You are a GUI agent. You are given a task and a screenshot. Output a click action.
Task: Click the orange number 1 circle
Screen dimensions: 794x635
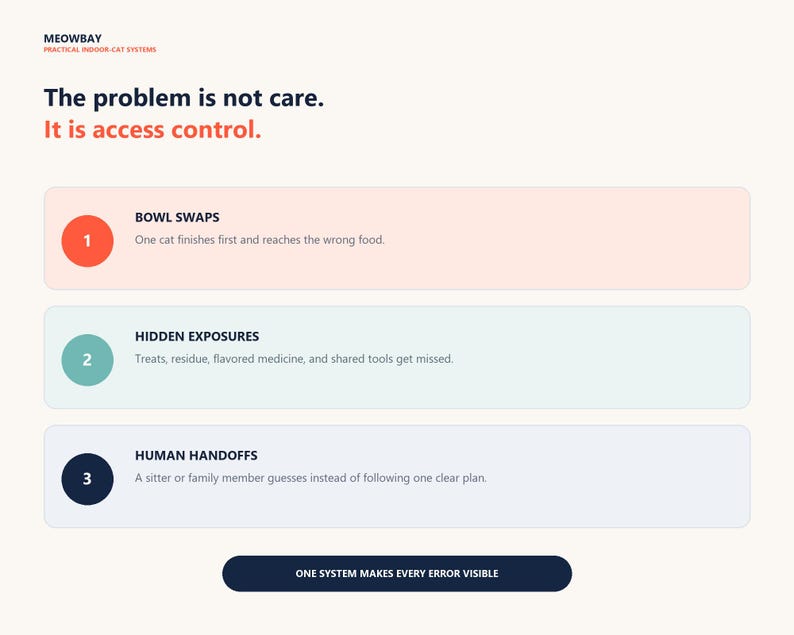click(87, 241)
